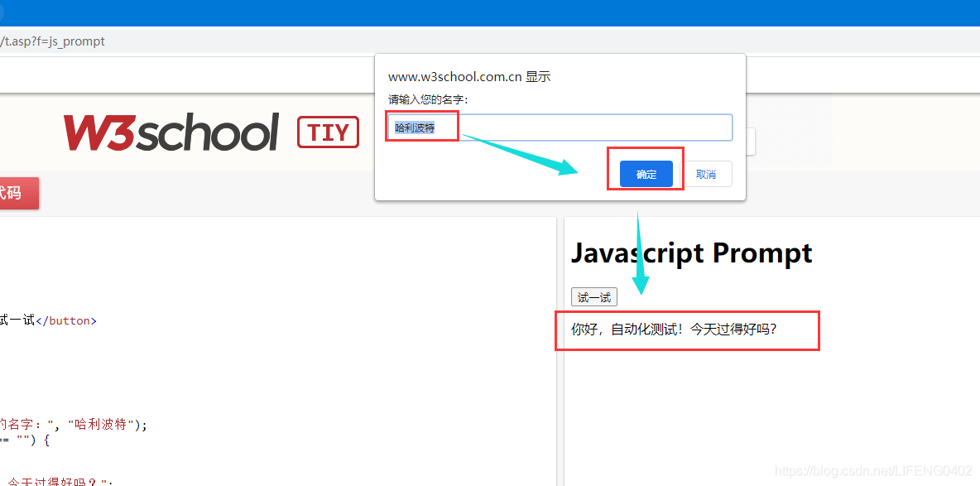980x486 pixels.
Task: Click the 确定 button in the prompt dialog
Action: (x=646, y=174)
